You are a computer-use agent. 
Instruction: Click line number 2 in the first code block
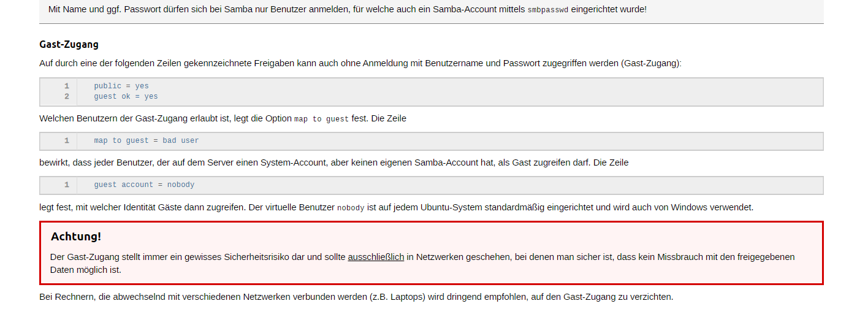click(x=67, y=96)
